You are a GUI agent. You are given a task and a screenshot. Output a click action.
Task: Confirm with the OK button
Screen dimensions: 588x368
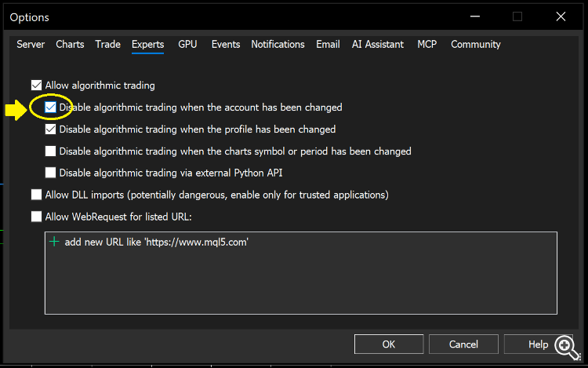[x=389, y=344]
